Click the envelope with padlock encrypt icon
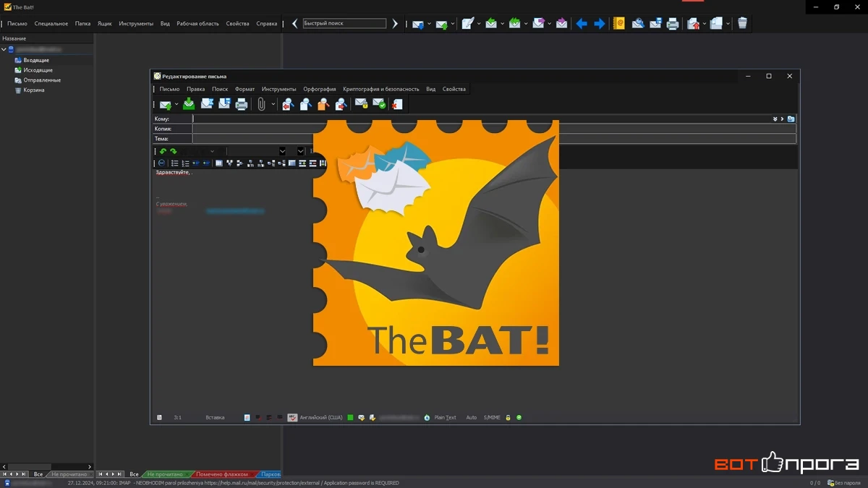The image size is (868, 488). point(361,105)
